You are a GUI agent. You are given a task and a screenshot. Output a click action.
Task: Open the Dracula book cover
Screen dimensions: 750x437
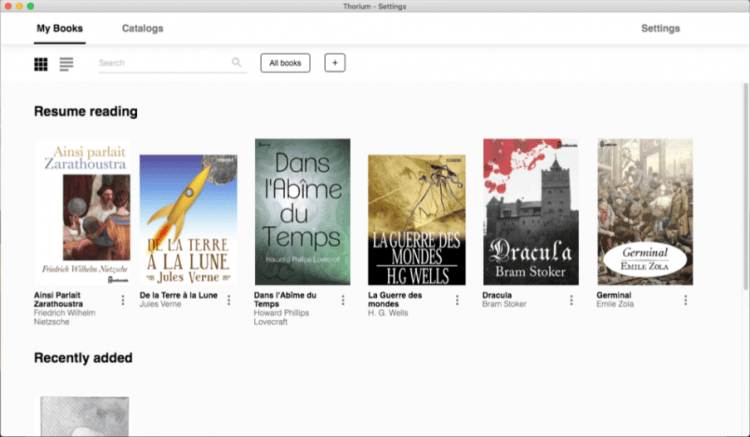click(x=530, y=212)
